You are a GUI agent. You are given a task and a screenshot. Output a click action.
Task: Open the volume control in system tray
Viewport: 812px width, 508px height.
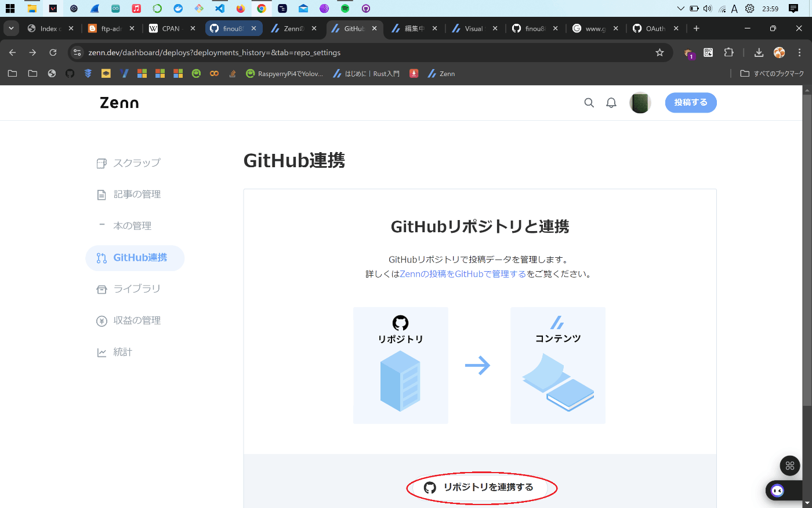(x=708, y=9)
